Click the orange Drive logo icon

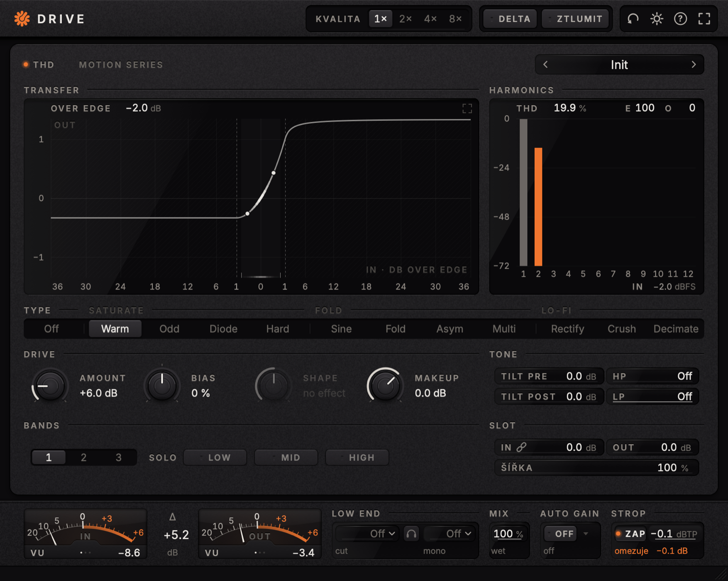(x=22, y=19)
